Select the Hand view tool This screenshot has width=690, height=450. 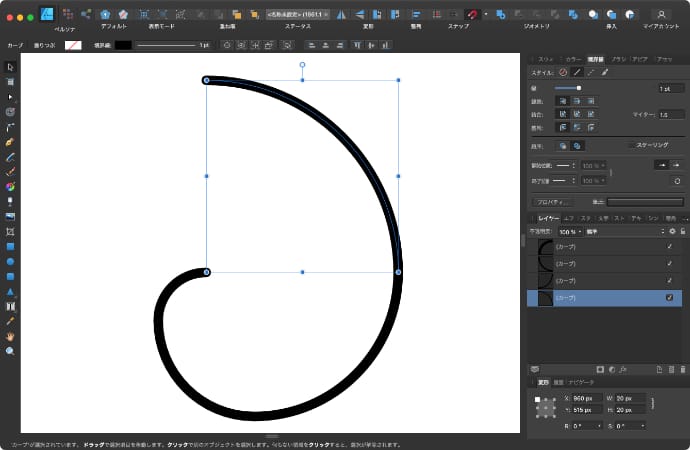point(10,336)
